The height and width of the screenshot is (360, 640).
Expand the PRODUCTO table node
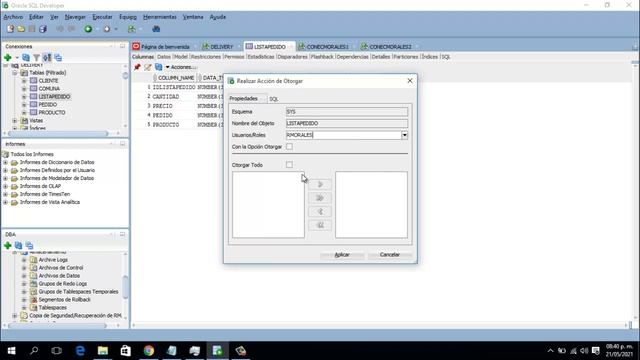tap(24, 112)
